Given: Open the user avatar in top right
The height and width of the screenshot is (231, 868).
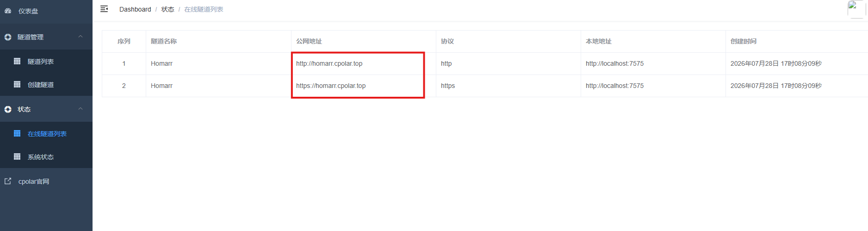Looking at the screenshot, I should 856,9.
